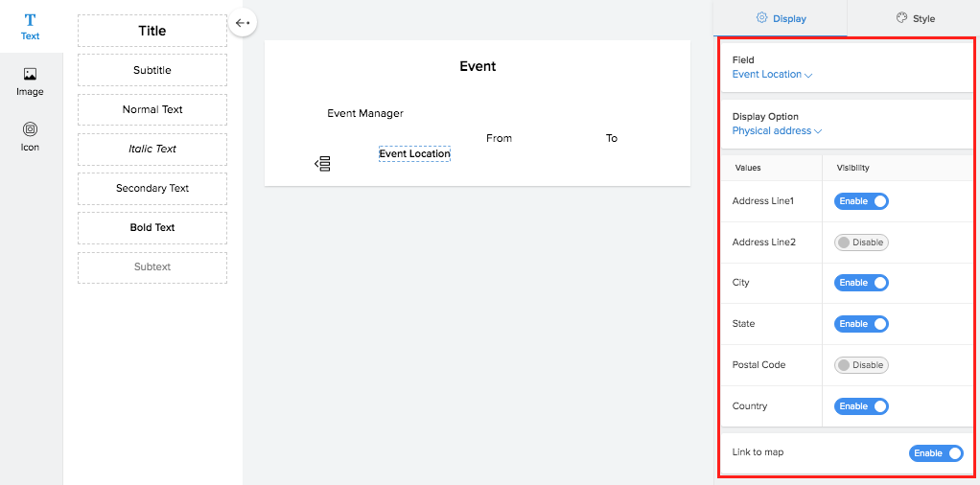Select the Event Location field on canvas

coord(414,153)
